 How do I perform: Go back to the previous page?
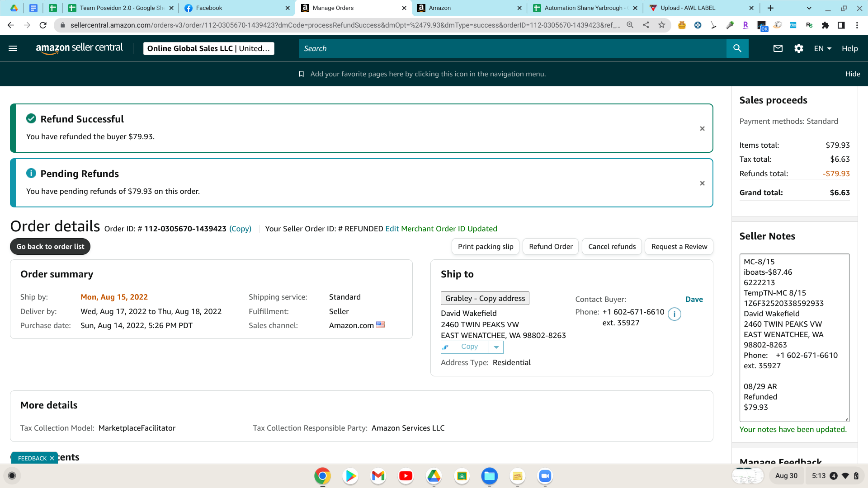[11, 25]
